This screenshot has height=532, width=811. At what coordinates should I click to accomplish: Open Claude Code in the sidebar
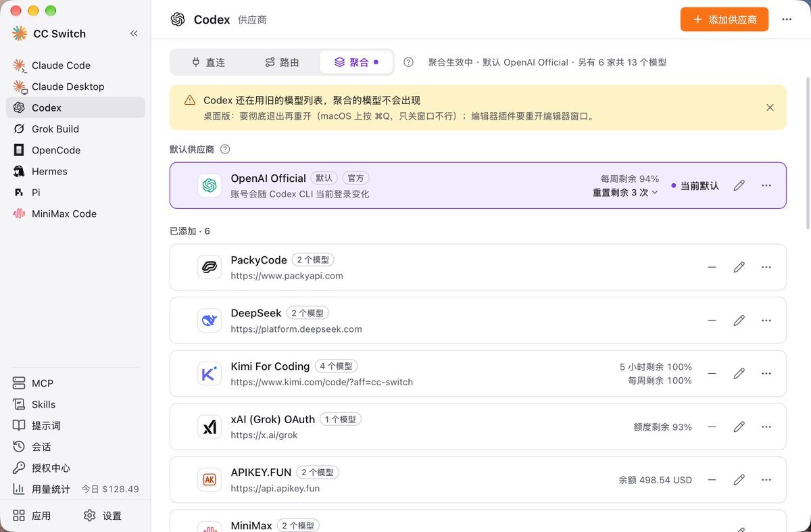pos(76,66)
